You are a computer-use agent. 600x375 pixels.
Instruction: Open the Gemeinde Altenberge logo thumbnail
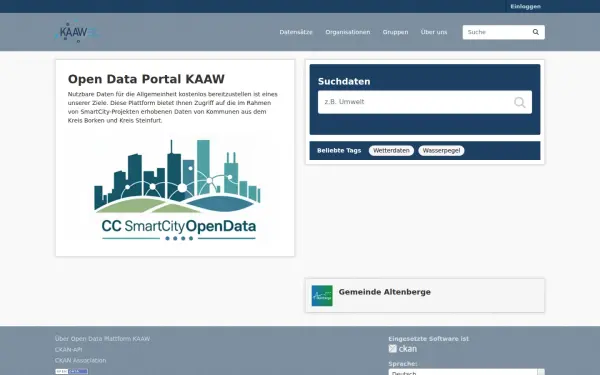(322, 295)
